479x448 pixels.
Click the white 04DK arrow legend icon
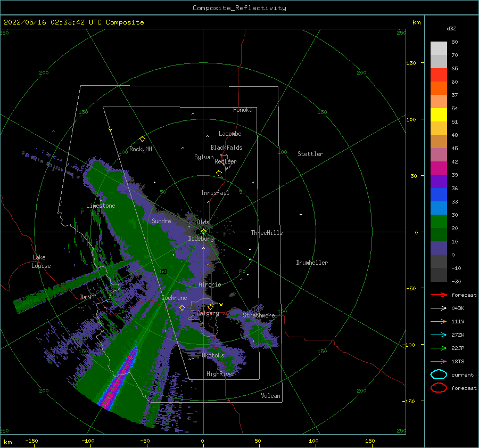(x=439, y=308)
